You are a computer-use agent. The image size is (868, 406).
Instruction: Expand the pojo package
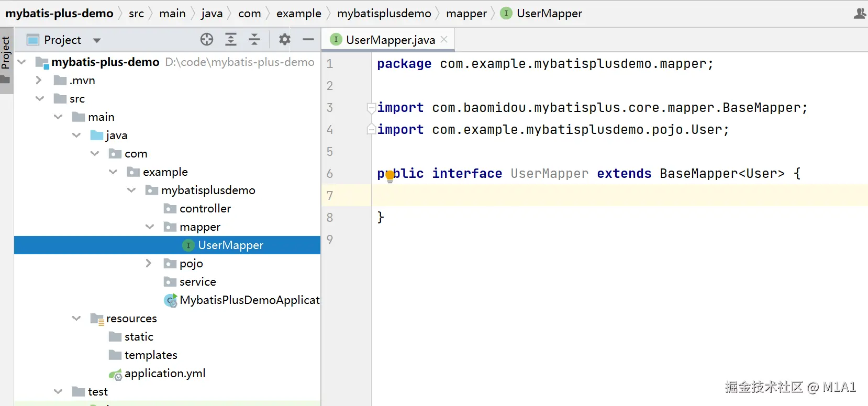[149, 263]
